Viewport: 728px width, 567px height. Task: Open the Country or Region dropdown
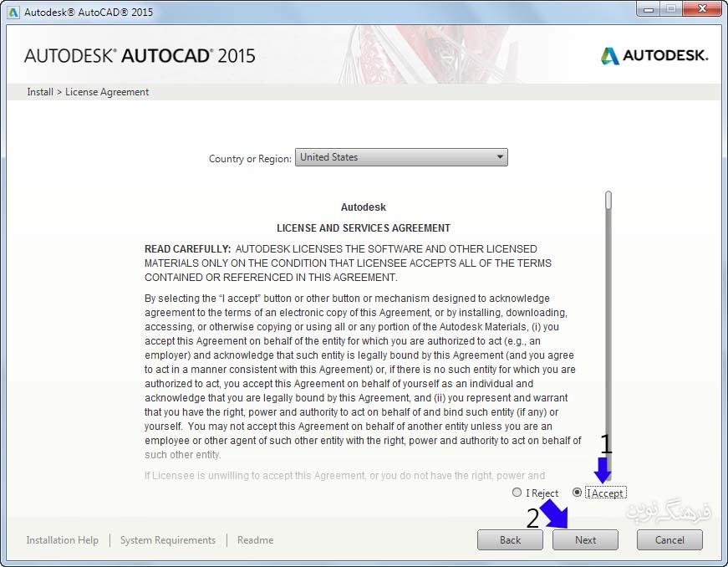[401, 157]
